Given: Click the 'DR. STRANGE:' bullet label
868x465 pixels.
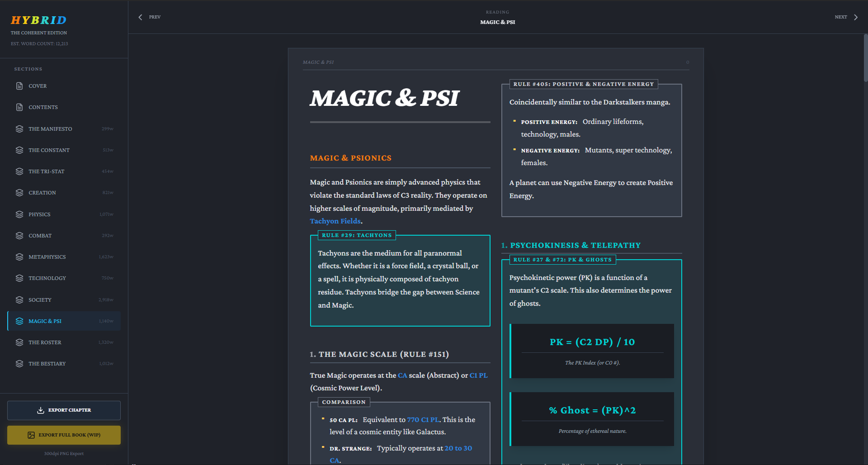Looking at the screenshot, I should pos(350,449).
